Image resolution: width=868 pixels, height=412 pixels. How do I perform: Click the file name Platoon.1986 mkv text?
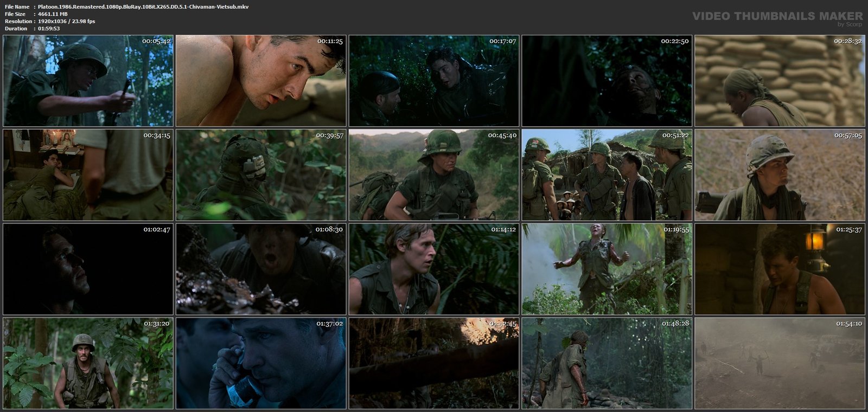tap(143, 7)
